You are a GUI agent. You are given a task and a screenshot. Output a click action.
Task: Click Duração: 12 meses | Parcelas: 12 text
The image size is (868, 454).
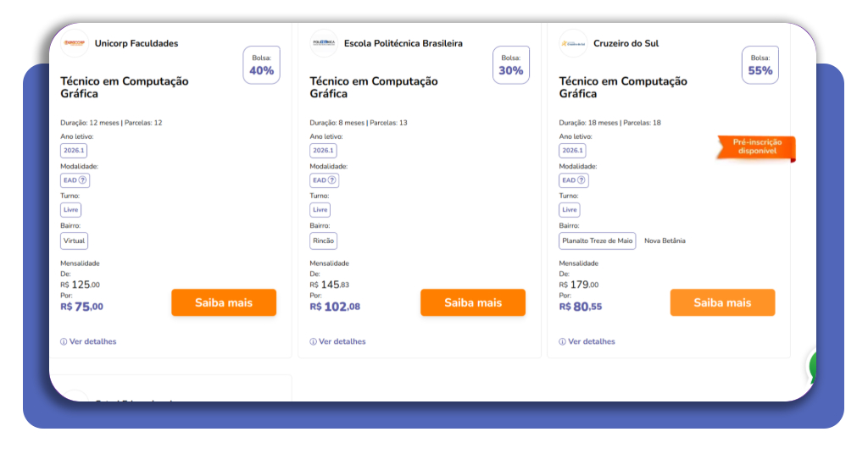tap(111, 123)
